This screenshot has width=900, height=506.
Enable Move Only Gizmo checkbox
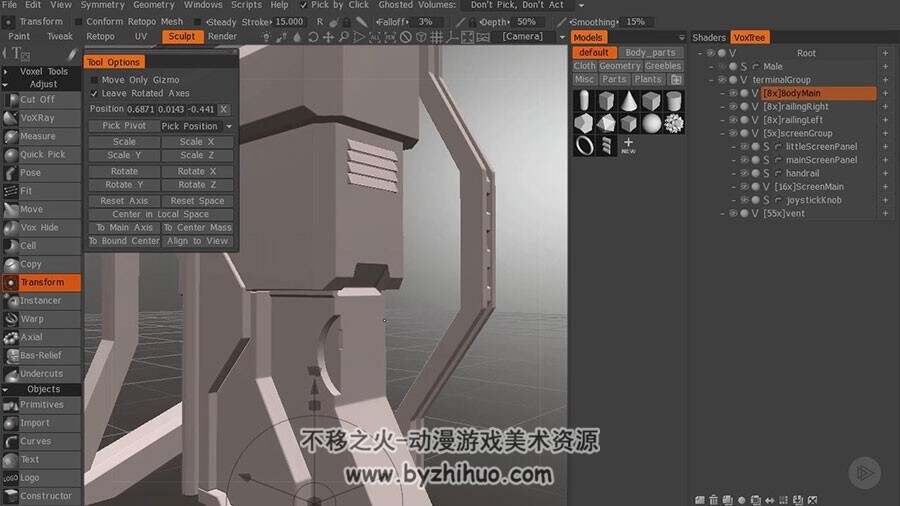[95, 80]
